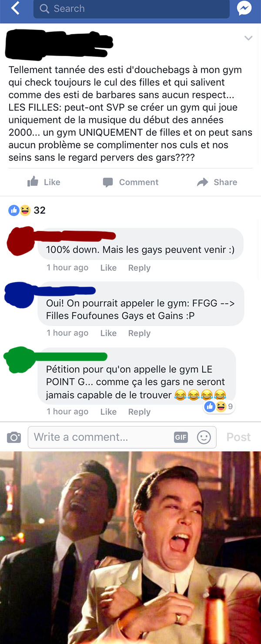Viewport: 261px width, 644px height.
Task: Open the camera icon to attach photo
Action: point(14,437)
